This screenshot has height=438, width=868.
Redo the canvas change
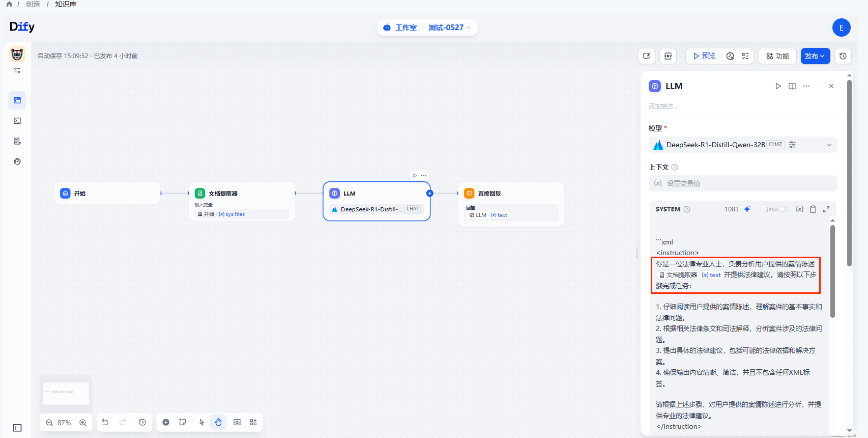click(123, 422)
